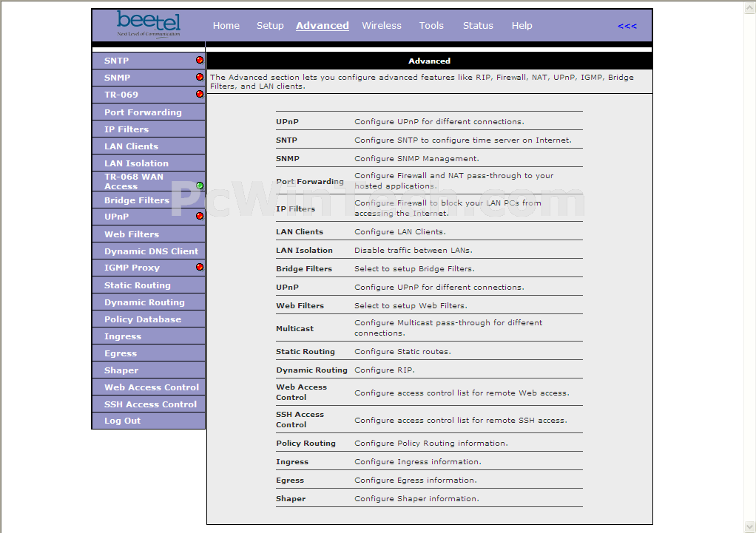Open SNMP in the sidebar menu
The height and width of the screenshot is (533, 756).
(117, 78)
